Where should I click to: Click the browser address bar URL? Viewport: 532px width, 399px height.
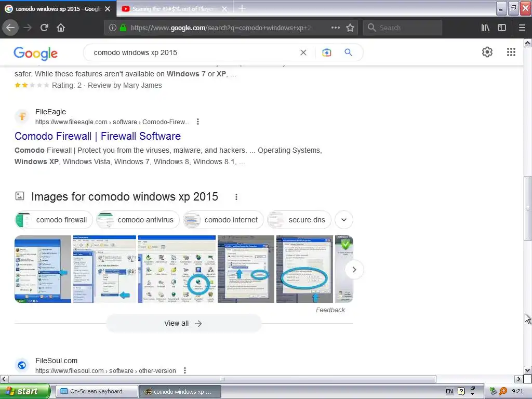(220, 28)
